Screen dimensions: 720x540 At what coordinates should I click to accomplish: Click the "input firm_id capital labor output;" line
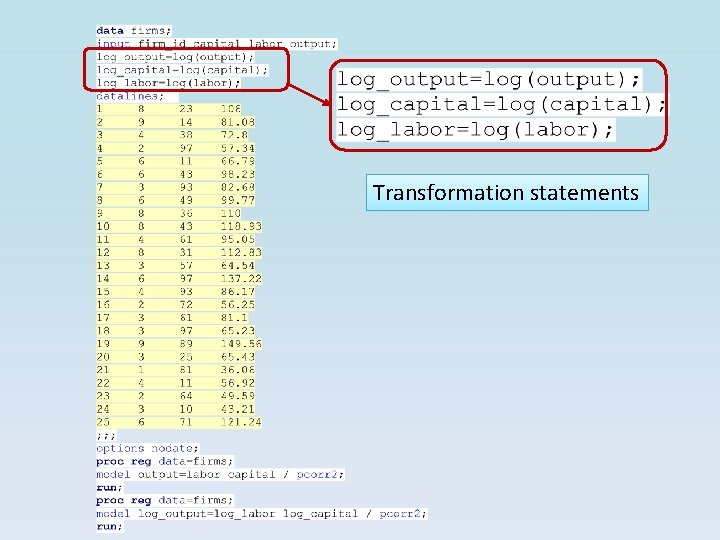coord(217,44)
